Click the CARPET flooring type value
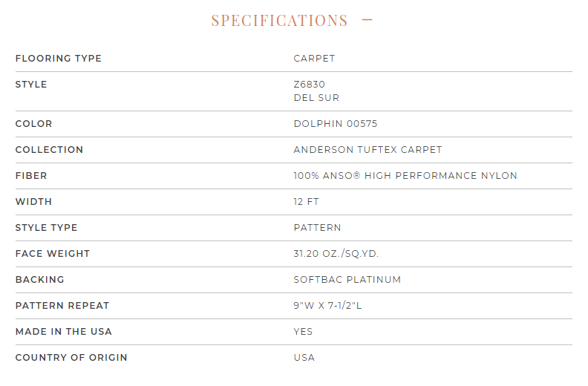Screen dimensions: 588x386 [314, 59]
